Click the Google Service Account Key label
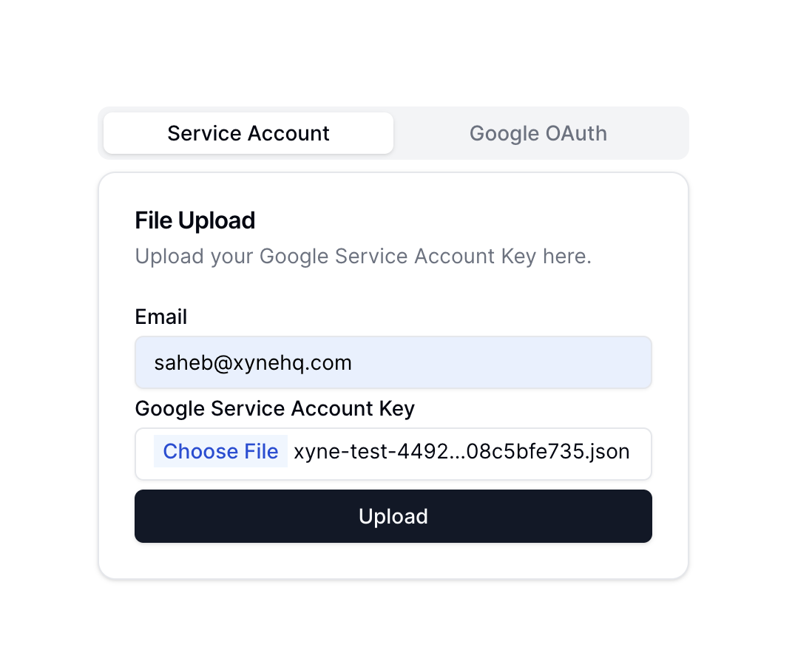This screenshot has height=670, width=812. 274,409
